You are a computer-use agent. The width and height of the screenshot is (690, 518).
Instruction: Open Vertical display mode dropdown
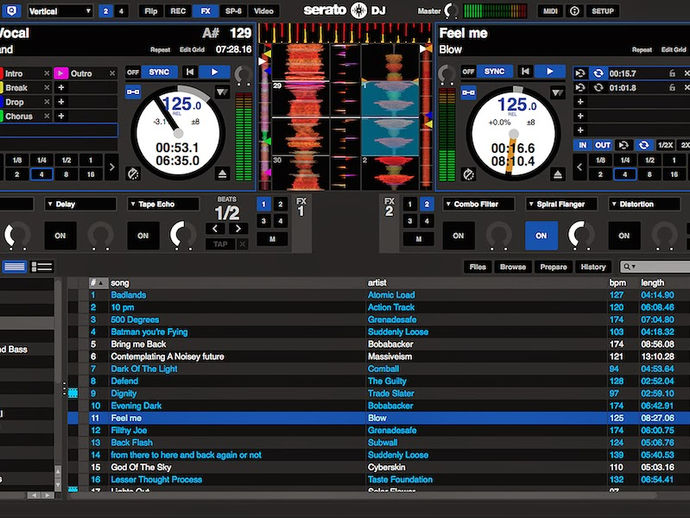[60, 11]
